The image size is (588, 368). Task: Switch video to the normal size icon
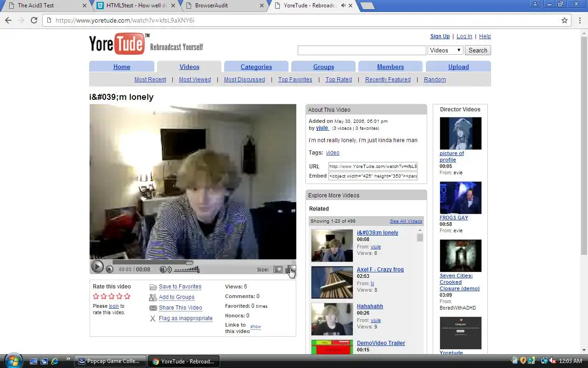278,270
